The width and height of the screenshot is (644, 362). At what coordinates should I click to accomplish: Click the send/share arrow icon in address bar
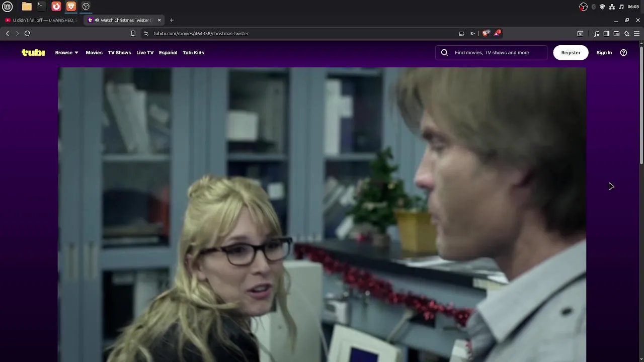[x=472, y=33]
